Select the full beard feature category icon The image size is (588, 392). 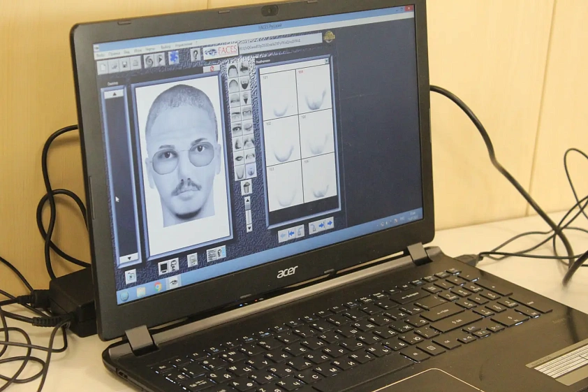pyautogui.click(x=244, y=84)
